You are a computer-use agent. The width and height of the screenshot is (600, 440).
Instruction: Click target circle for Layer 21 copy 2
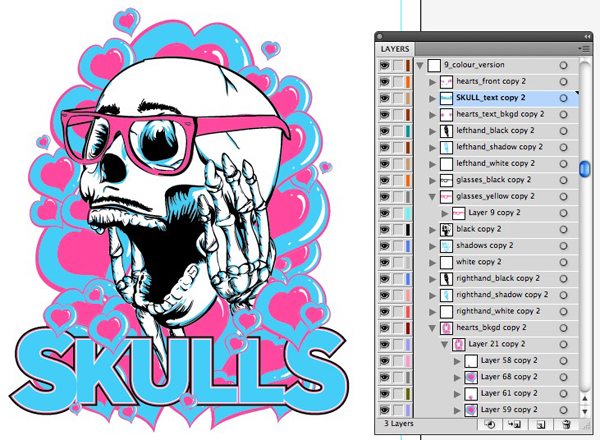pos(563,344)
